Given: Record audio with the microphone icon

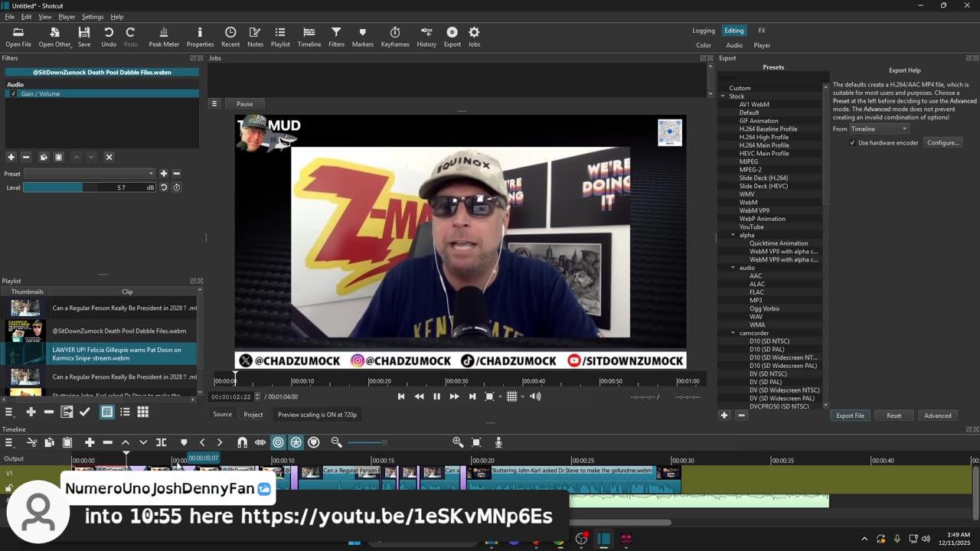Looking at the screenshot, I should 498,442.
